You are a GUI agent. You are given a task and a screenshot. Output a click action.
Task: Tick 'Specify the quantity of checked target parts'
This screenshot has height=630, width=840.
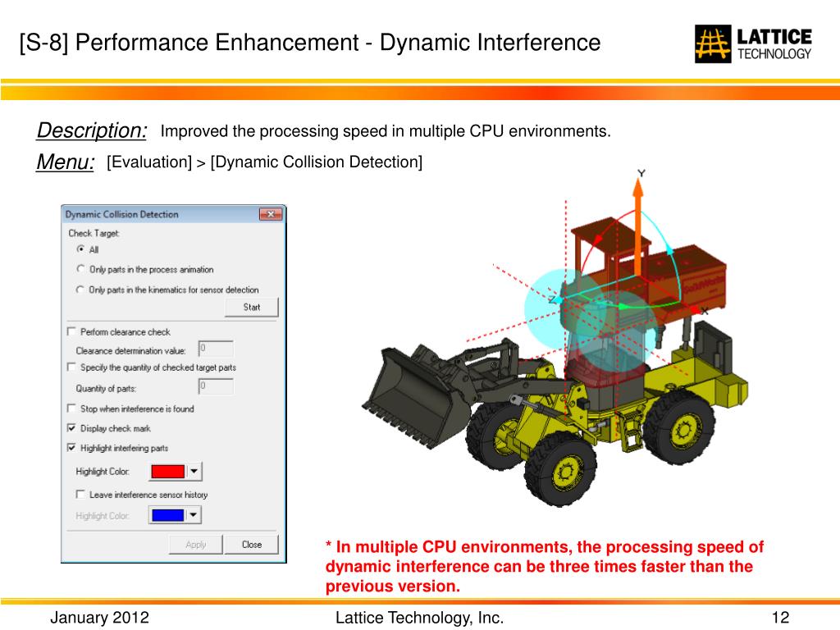coord(71,367)
